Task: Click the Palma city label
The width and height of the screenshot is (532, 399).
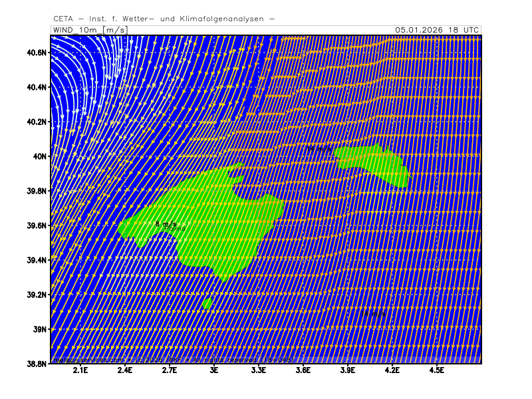Action: click(176, 229)
